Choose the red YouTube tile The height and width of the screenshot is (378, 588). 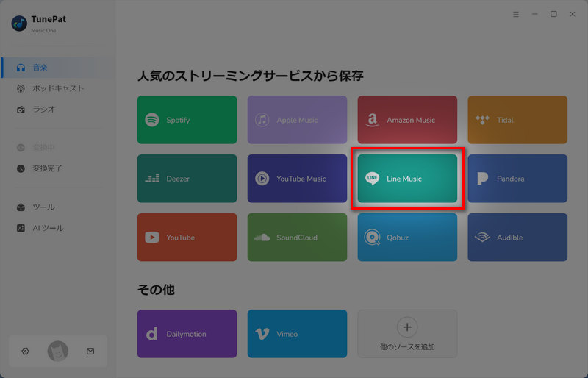[187, 238]
